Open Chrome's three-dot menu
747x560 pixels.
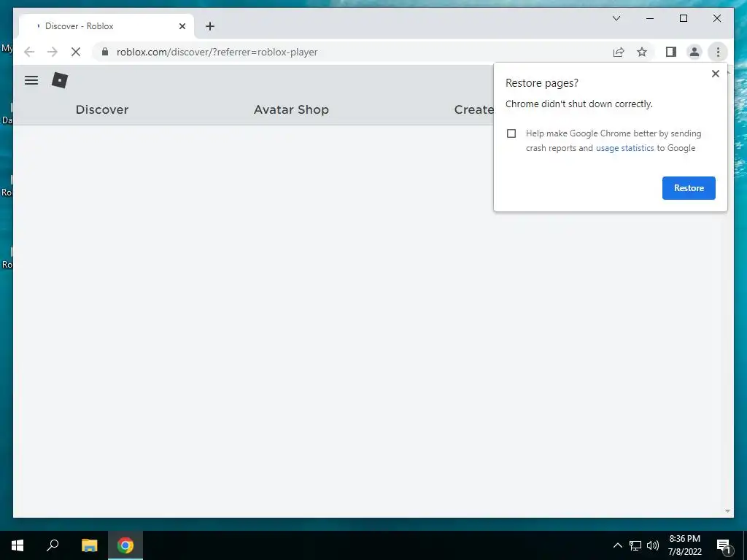click(718, 52)
